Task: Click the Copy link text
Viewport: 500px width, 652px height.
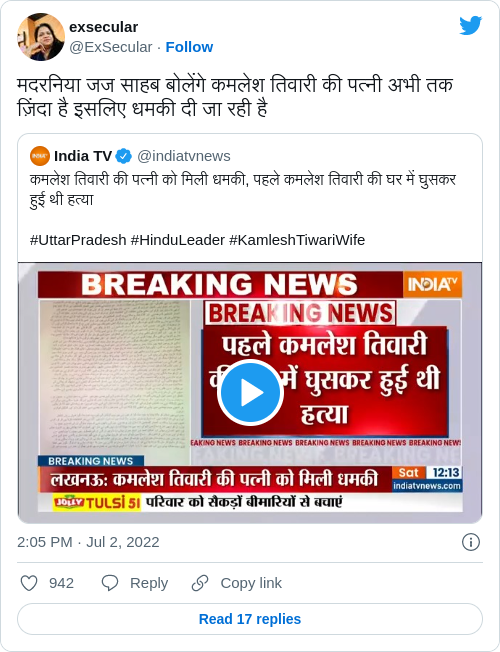Action: [x=251, y=583]
